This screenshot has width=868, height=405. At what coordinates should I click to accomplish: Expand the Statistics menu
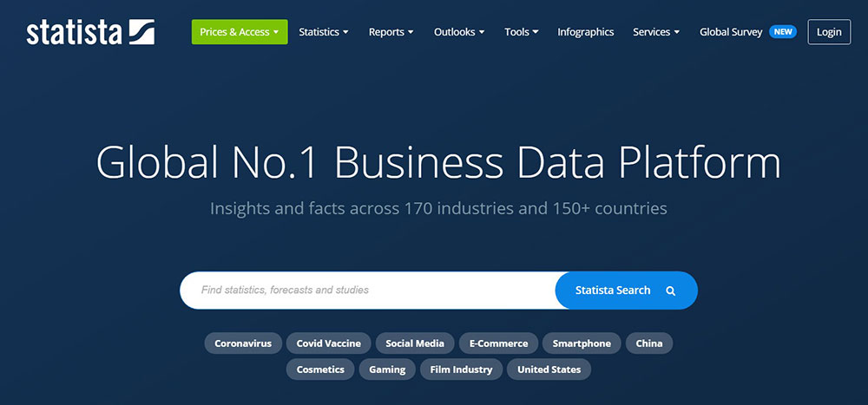click(324, 32)
